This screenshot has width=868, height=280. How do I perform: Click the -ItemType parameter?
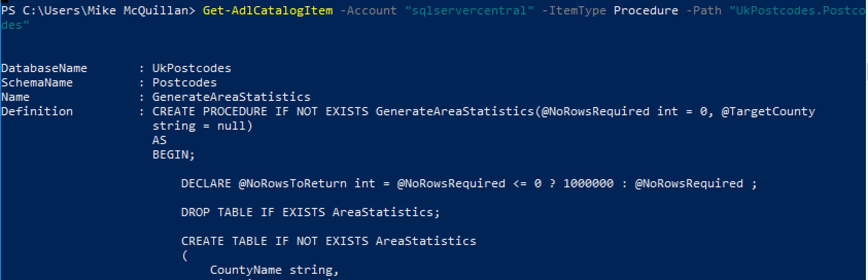pyautogui.click(x=574, y=10)
